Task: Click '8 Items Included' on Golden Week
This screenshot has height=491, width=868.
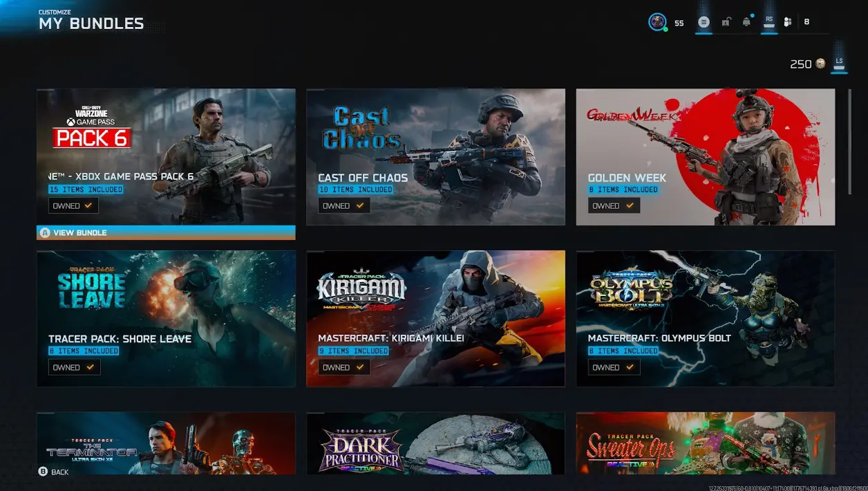Action: point(623,189)
